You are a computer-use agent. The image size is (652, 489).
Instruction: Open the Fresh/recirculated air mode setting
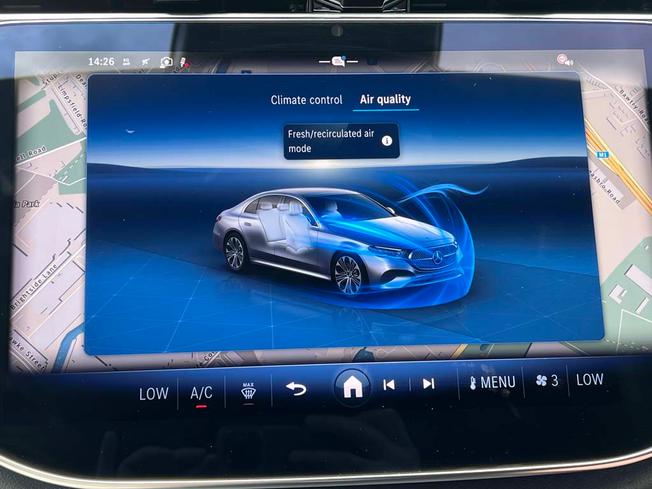[x=341, y=141]
